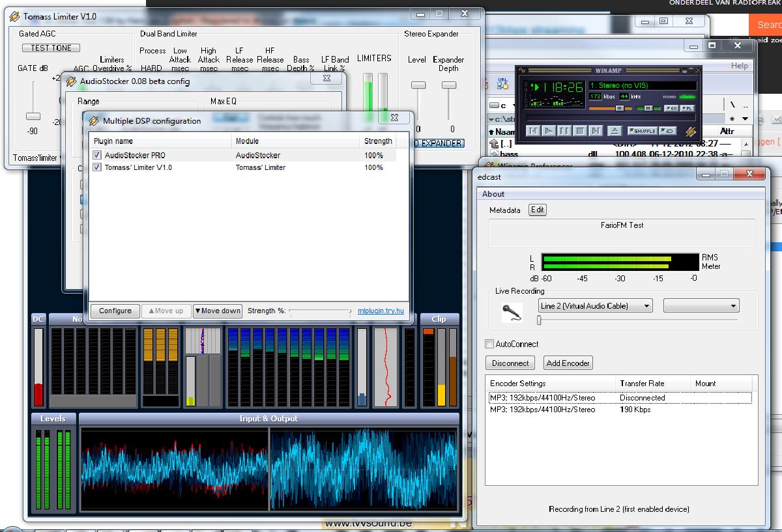Click the microphone icon in edcast
The height and width of the screenshot is (532, 782).
(512, 313)
